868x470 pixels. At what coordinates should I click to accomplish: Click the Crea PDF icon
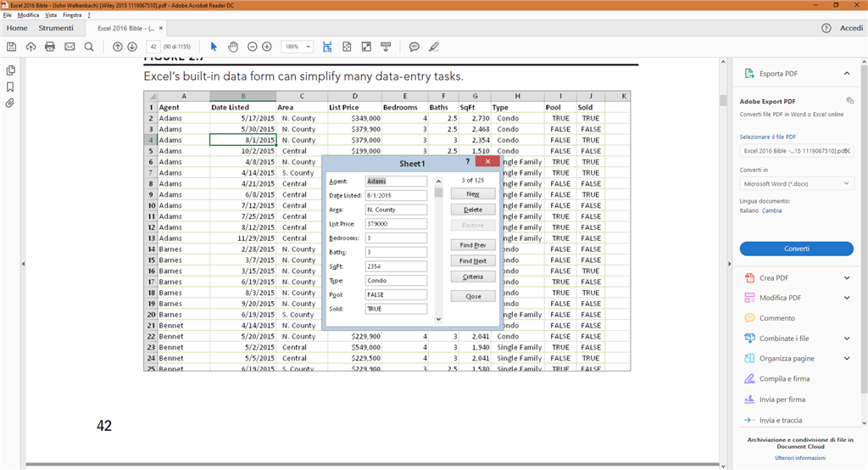click(x=749, y=277)
